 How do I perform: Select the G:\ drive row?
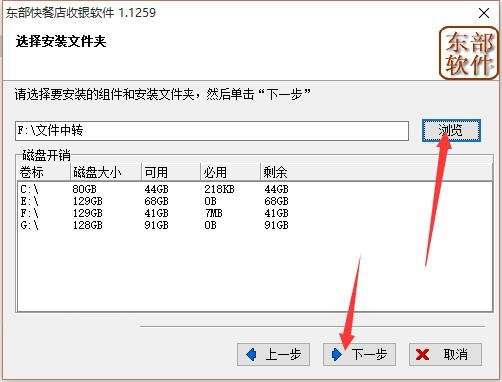(x=255, y=225)
